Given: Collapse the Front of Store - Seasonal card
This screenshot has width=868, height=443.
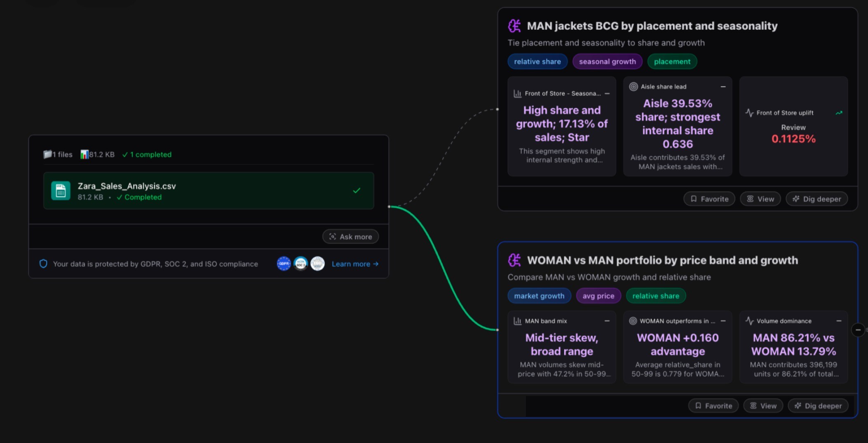Looking at the screenshot, I should 607,94.
